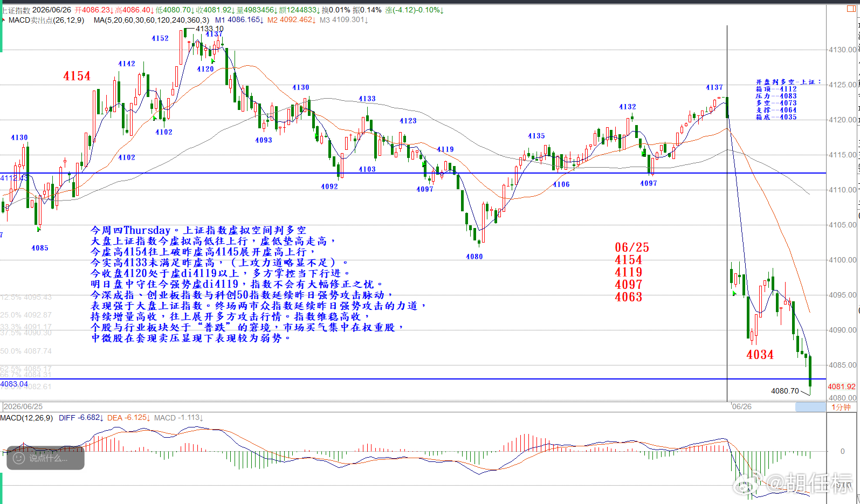
Task: Click the 4081.92 current price tag
Action: pyautogui.click(x=842, y=386)
